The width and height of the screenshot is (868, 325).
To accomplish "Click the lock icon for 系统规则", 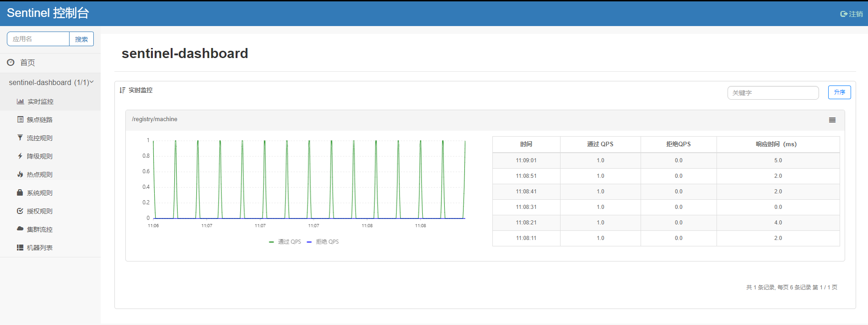I will pos(20,192).
